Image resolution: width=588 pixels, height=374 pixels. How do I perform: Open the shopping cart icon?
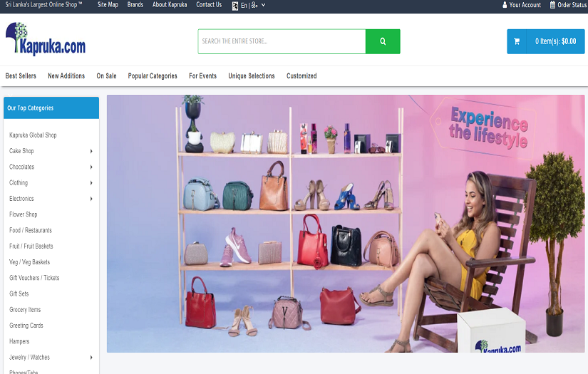coord(517,41)
